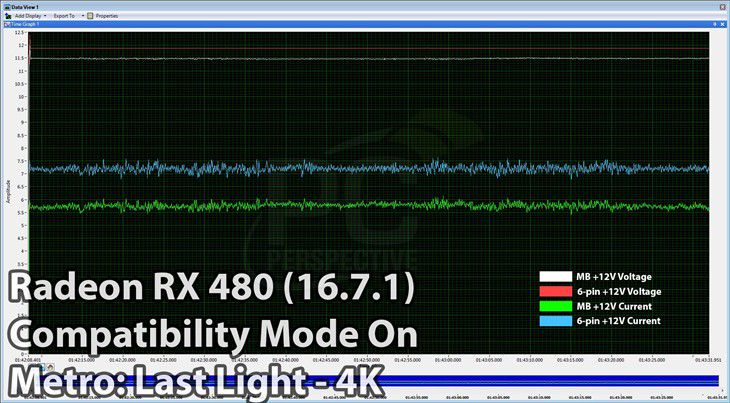
Task: Open the Add Display toolbar button
Action: (x=23, y=16)
